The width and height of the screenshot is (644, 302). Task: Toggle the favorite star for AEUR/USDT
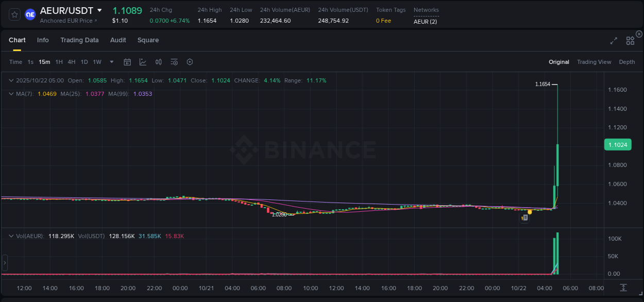[x=14, y=14]
